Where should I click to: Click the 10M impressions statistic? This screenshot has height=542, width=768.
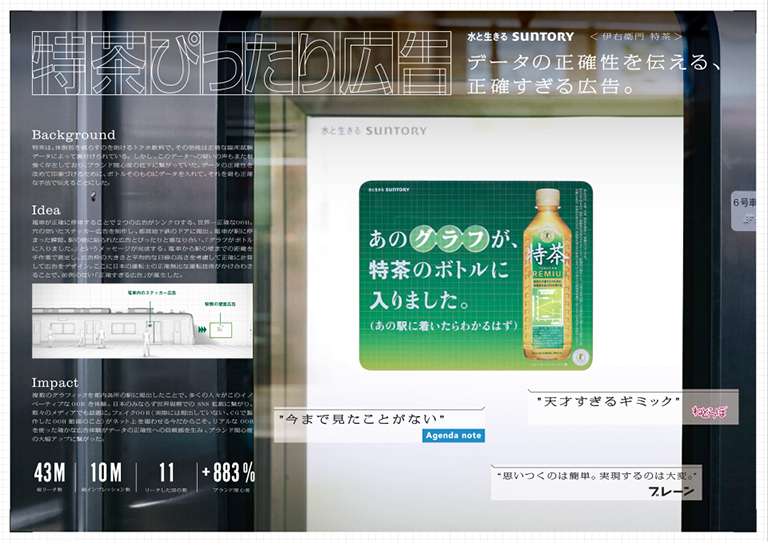click(106, 473)
